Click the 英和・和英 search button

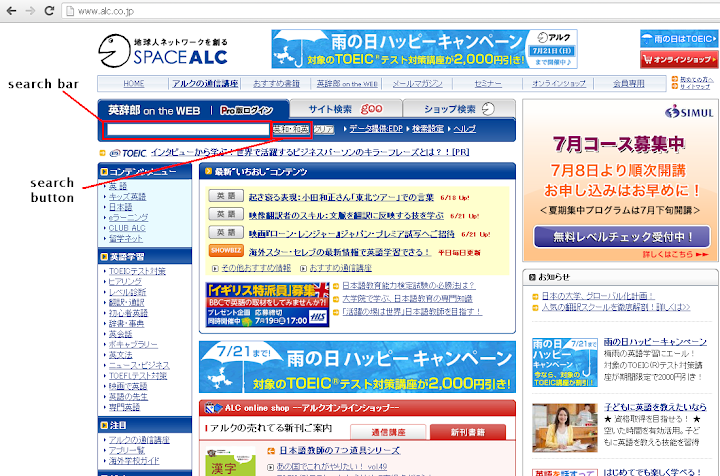pyautogui.click(x=291, y=130)
